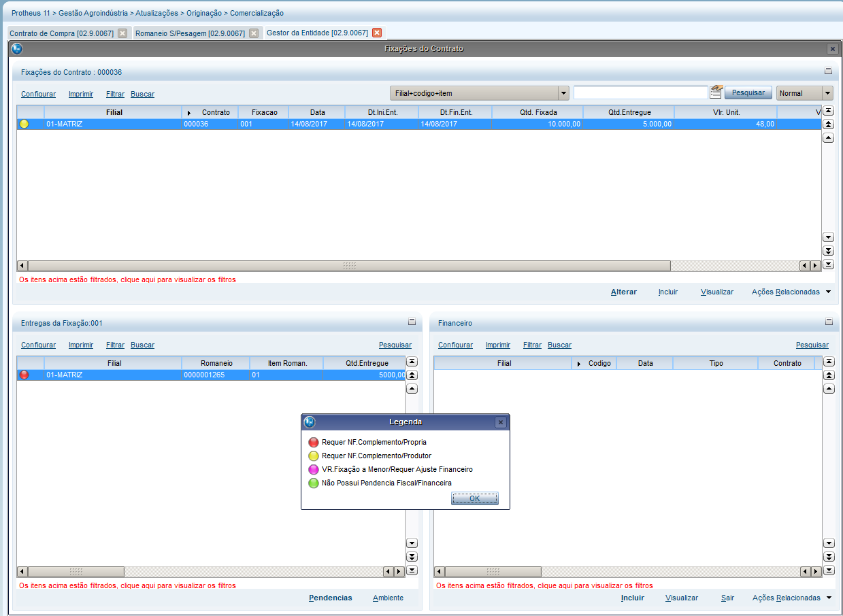Click Pesquisar link in Financeiro panel
The height and width of the screenshot is (616, 843).
812,345
